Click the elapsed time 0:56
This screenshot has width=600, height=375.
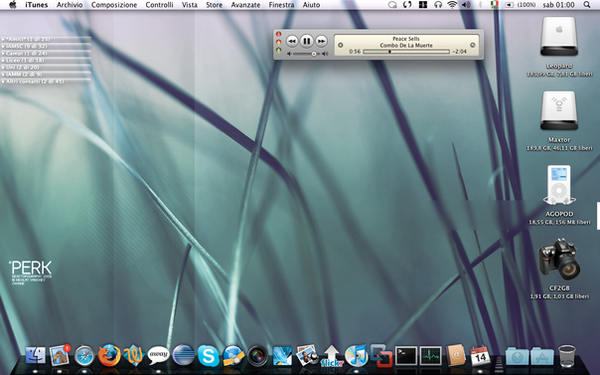[355, 52]
